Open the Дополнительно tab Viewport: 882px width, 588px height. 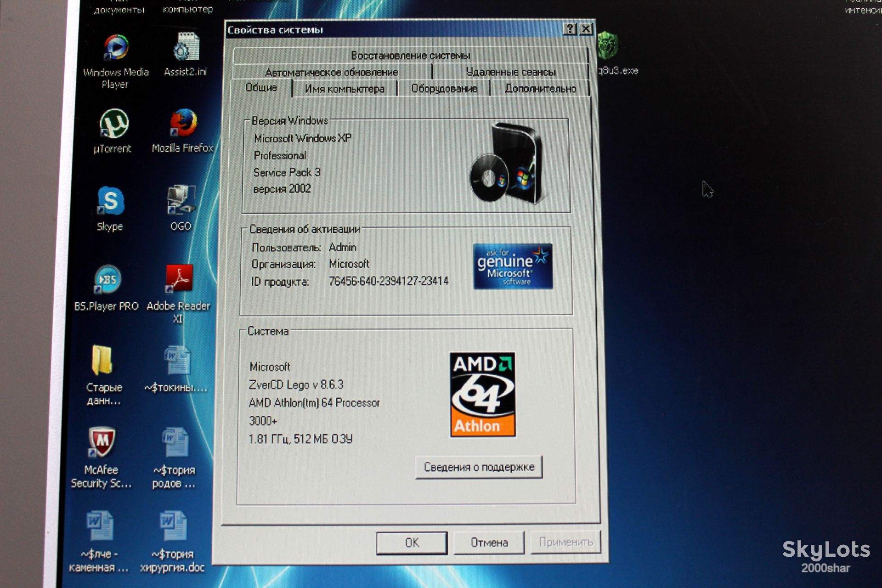[x=540, y=88]
